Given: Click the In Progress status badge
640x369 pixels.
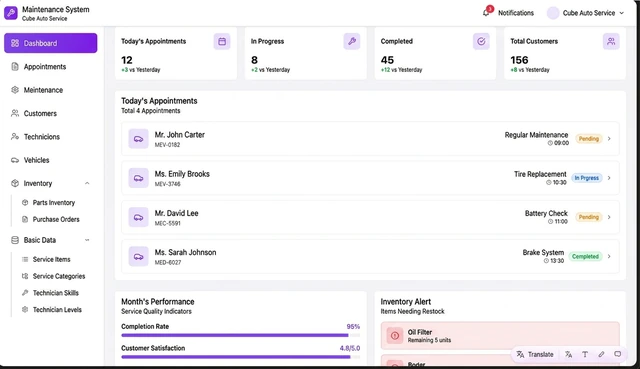Looking at the screenshot, I should tap(587, 178).
